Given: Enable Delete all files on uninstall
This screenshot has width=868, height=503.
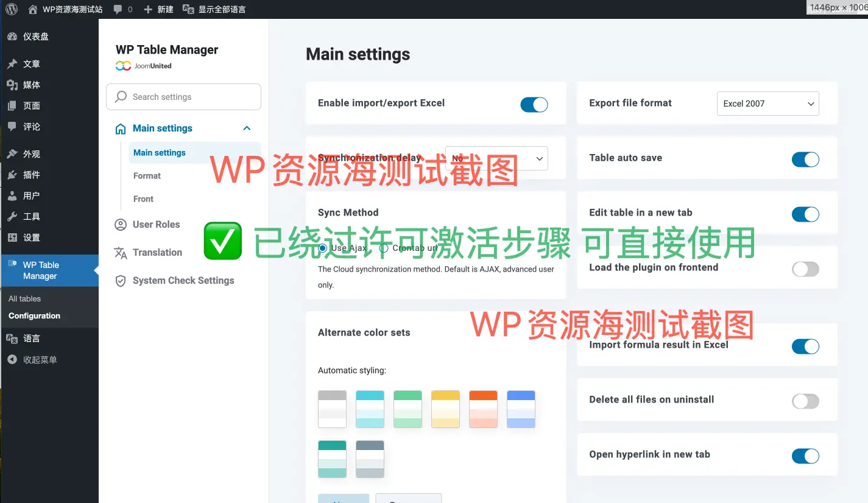Looking at the screenshot, I should 805,401.
